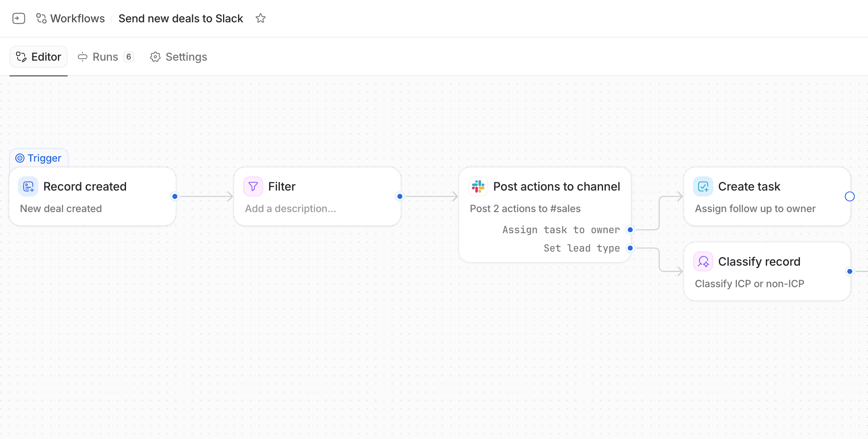This screenshot has height=439, width=868.
Task: Select the Post actions to channel title
Action: pyautogui.click(x=556, y=187)
